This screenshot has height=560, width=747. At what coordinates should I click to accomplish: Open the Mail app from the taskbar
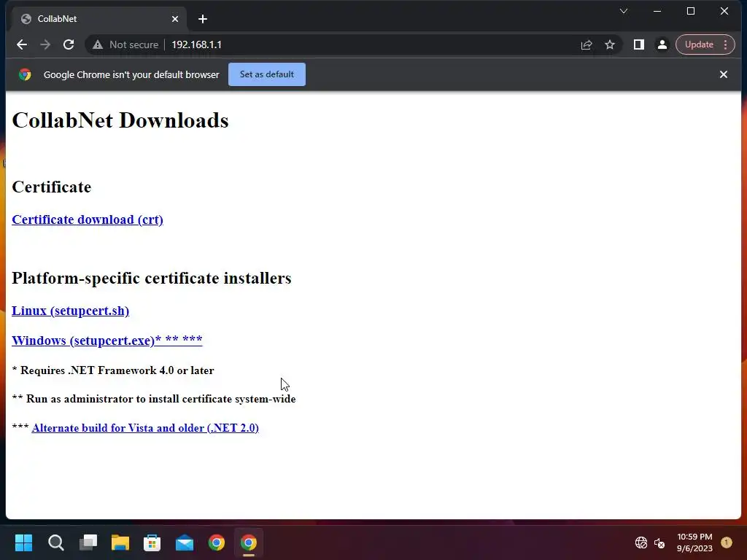pyautogui.click(x=185, y=542)
